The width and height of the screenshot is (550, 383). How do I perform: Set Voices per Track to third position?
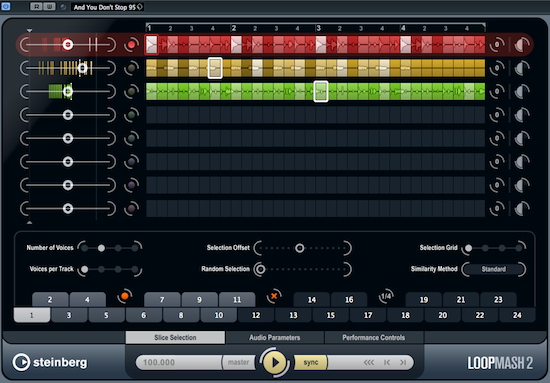[x=118, y=269]
